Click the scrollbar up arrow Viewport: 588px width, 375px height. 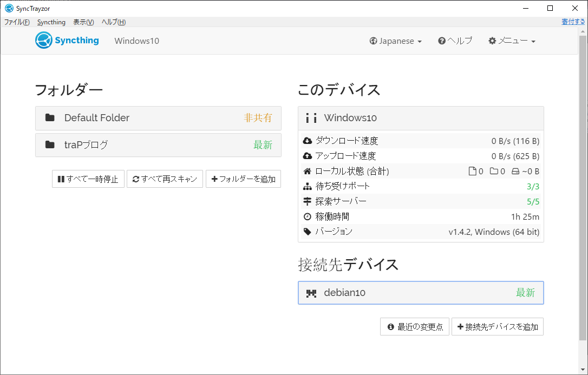pyautogui.click(x=583, y=31)
